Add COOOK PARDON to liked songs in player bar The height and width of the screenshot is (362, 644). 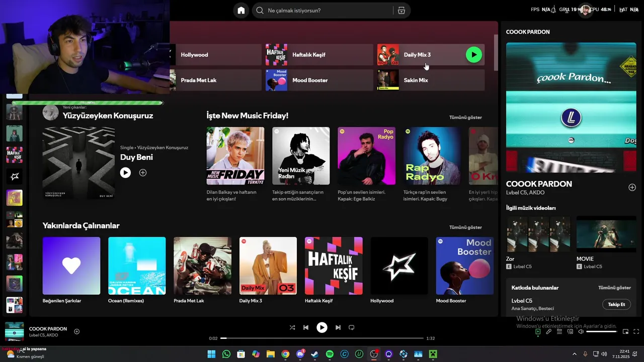[77, 331]
